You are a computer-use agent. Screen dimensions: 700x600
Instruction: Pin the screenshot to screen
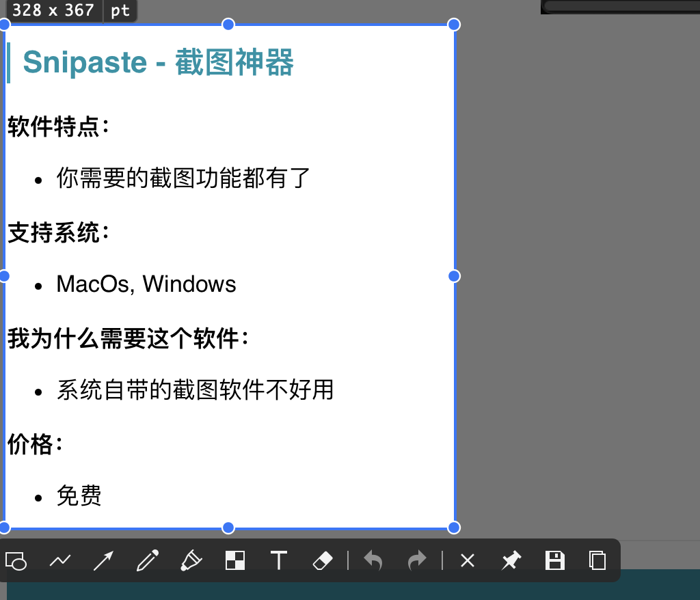coord(511,560)
